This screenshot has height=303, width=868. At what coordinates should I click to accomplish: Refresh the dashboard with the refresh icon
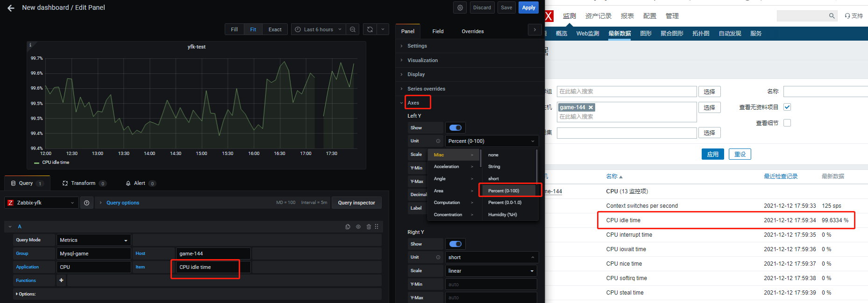(x=370, y=29)
